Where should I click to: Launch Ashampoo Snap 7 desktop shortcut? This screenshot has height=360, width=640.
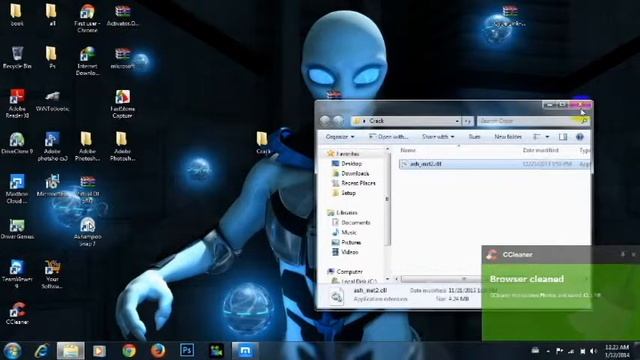(87, 231)
